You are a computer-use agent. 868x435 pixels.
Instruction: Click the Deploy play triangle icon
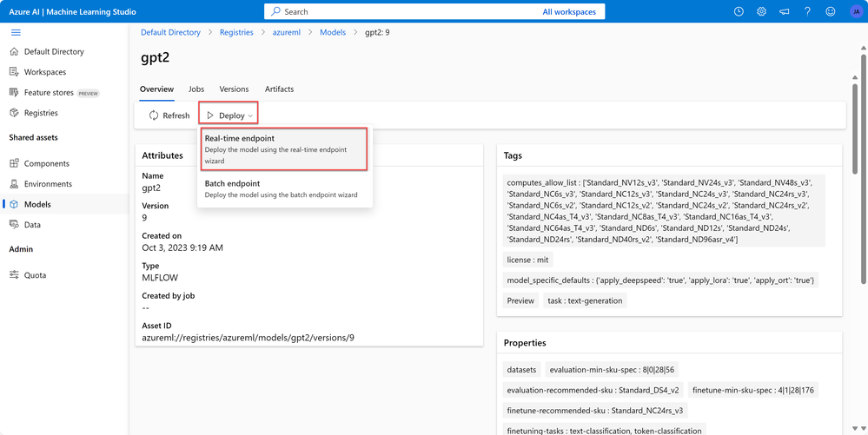[x=210, y=115]
